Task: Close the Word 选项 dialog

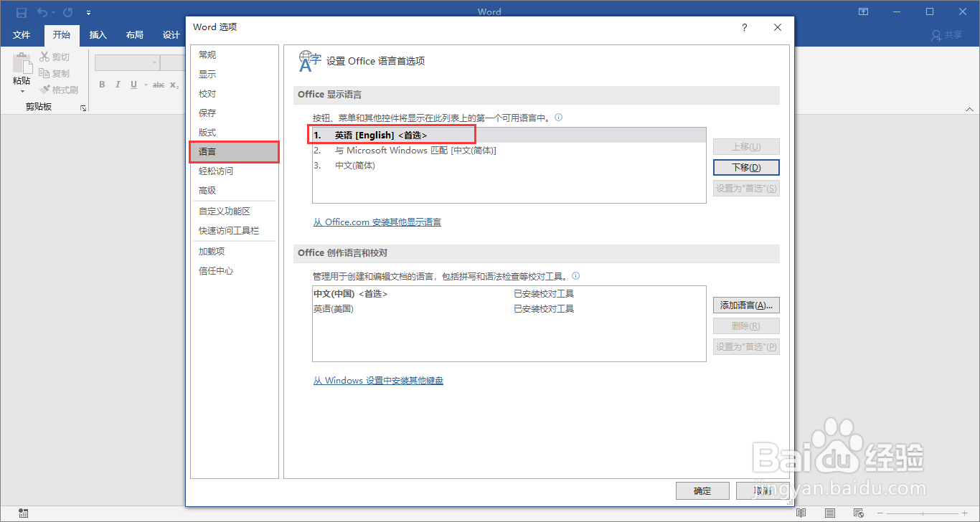Action: coord(778,27)
